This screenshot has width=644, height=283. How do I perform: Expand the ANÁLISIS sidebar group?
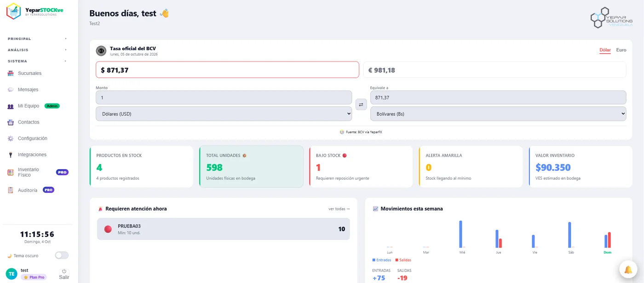point(37,50)
